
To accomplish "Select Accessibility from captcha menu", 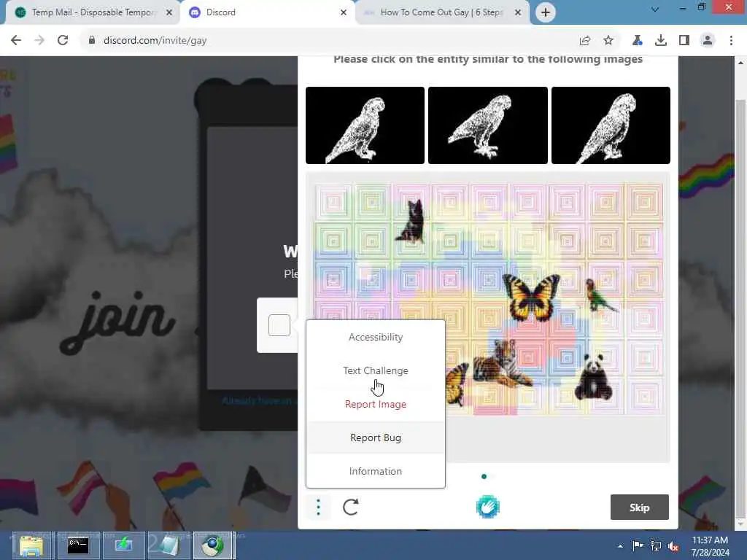I will pos(376,337).
